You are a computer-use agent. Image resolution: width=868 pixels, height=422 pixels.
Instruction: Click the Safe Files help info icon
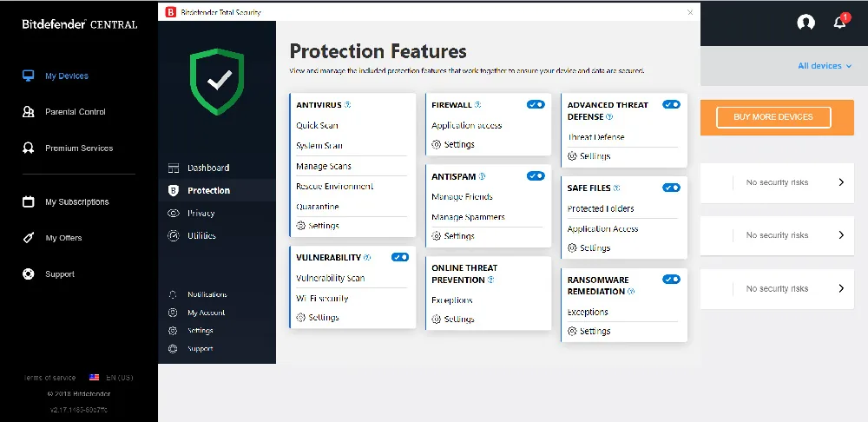(616, 188)
